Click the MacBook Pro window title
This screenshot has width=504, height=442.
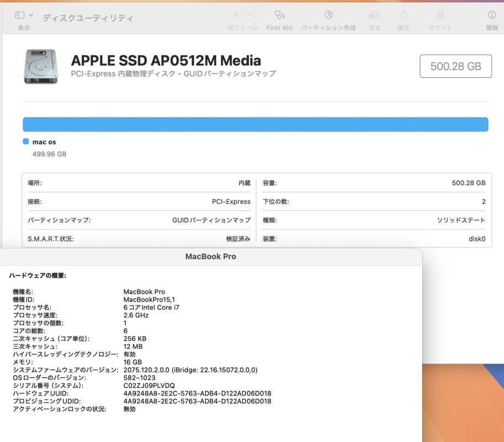(211, 256)
